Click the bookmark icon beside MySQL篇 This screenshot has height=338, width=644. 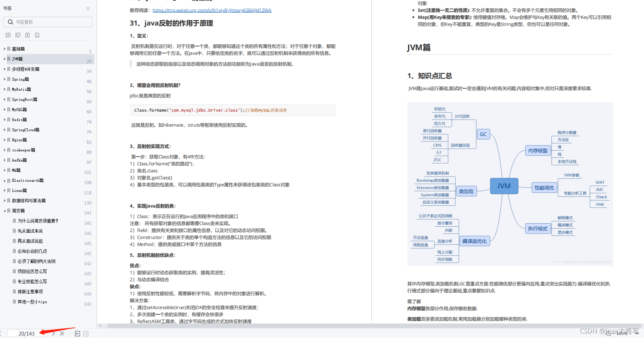point(9,110)
